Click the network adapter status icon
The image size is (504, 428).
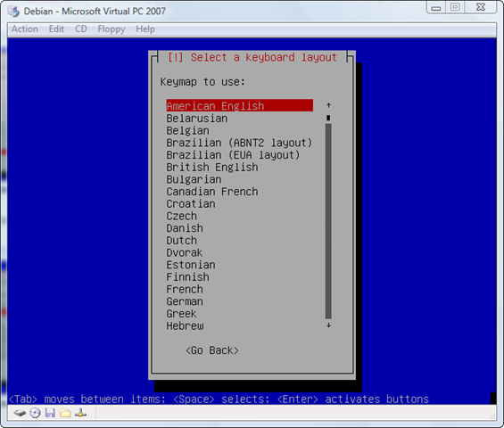[x=80, y=413]
